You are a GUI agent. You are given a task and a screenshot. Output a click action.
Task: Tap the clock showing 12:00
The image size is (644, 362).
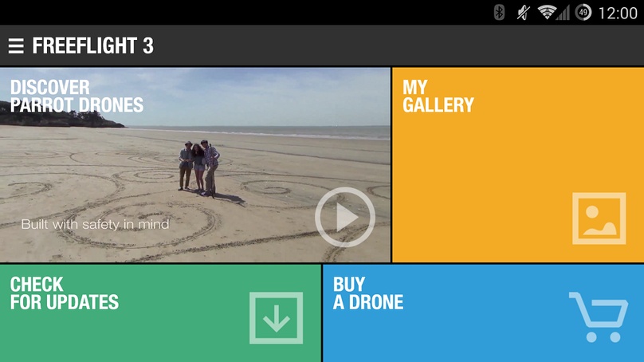click(618, 13)
